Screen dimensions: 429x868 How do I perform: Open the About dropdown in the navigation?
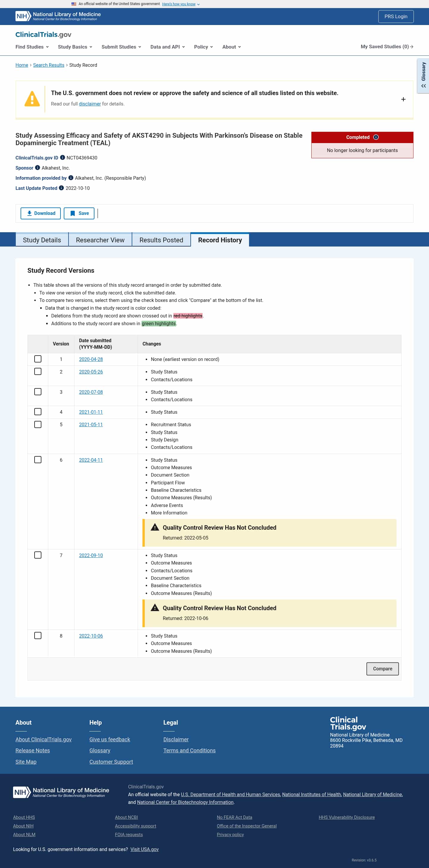(232, 47)
